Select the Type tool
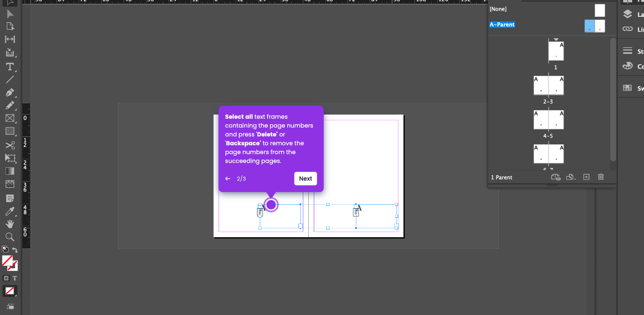The image size is (644, 315). 10,67
